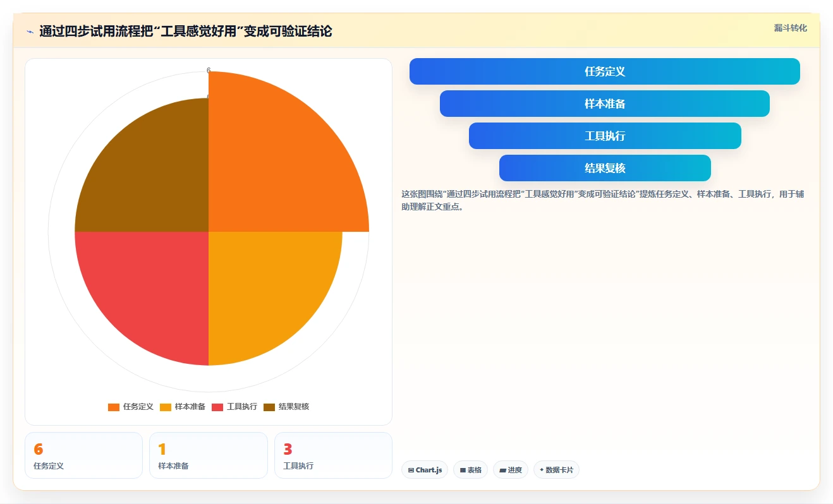Click the 样本准备 funnel bar
This screenshot has width=833, height=504.
pyautogui.click(x=604, y=104)
